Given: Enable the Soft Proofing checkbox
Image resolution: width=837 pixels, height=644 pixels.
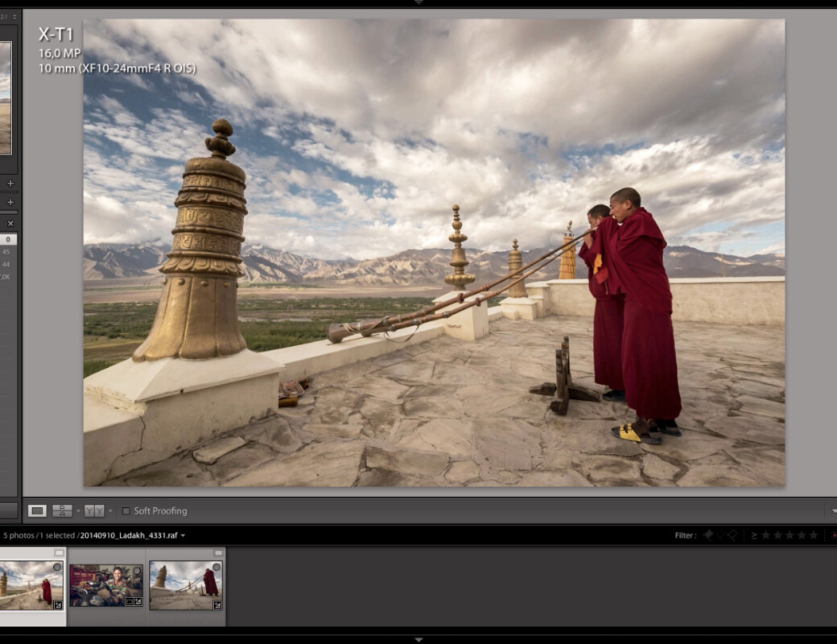Looking at the screenshot, I should point(126,510).
